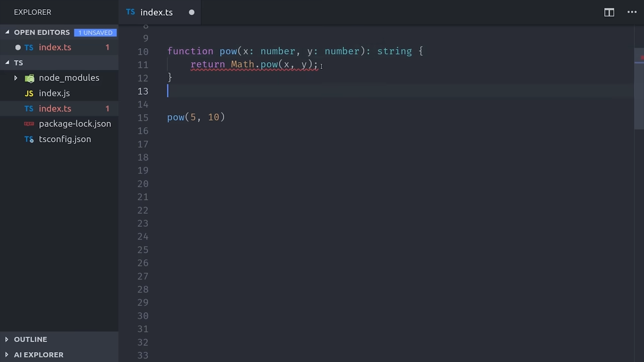Click the unsaved dot on the index.ts tab

tap(192, 13)
